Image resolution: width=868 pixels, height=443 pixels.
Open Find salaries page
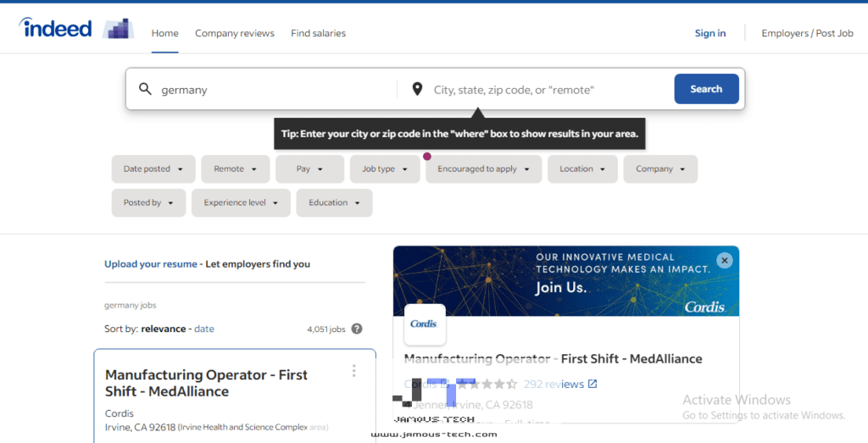point(319,33)
